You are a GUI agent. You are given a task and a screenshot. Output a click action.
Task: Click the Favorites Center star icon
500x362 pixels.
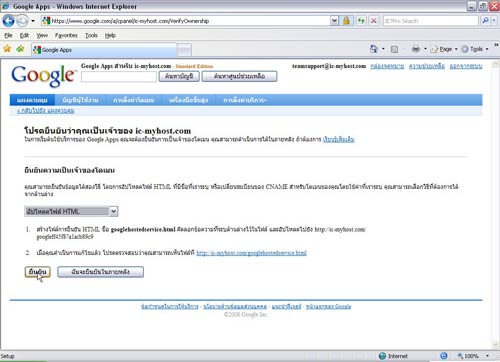tap(7, 49)
